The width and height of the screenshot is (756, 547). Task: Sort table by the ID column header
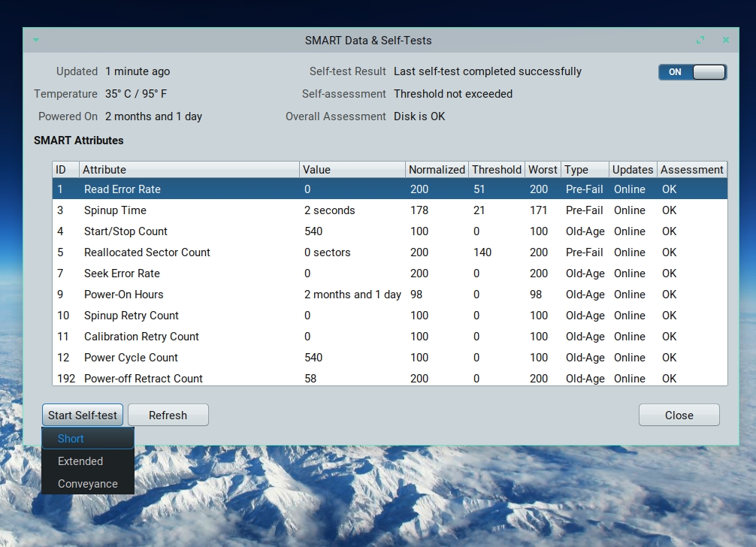coord(65,170)
